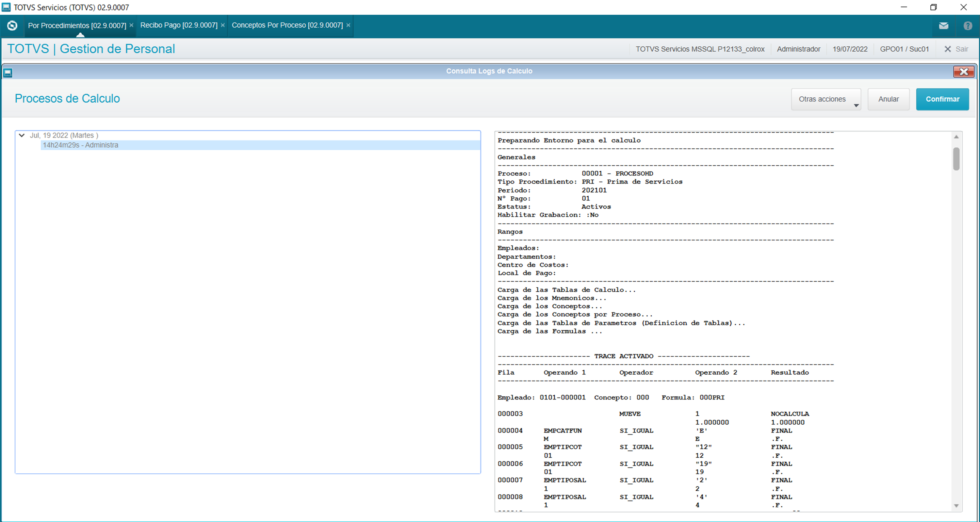Switch to the Recibo Pago tab
This screenshot has height=522, width=980.
point(178,25)
